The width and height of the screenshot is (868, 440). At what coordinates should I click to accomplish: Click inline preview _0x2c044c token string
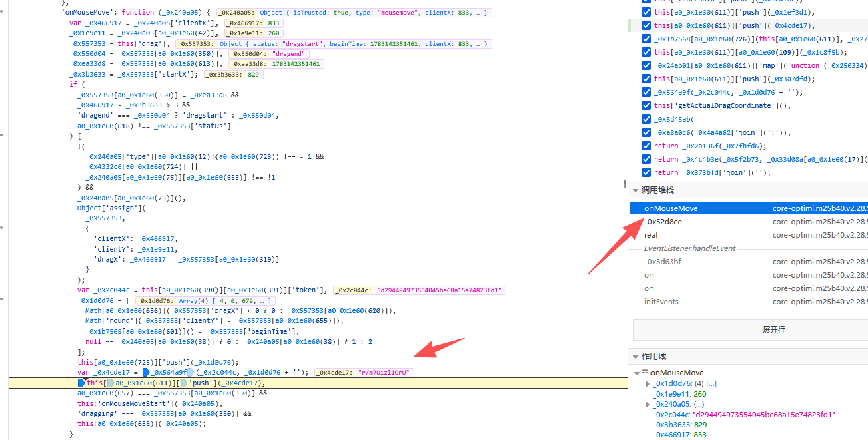pos(420,290)
